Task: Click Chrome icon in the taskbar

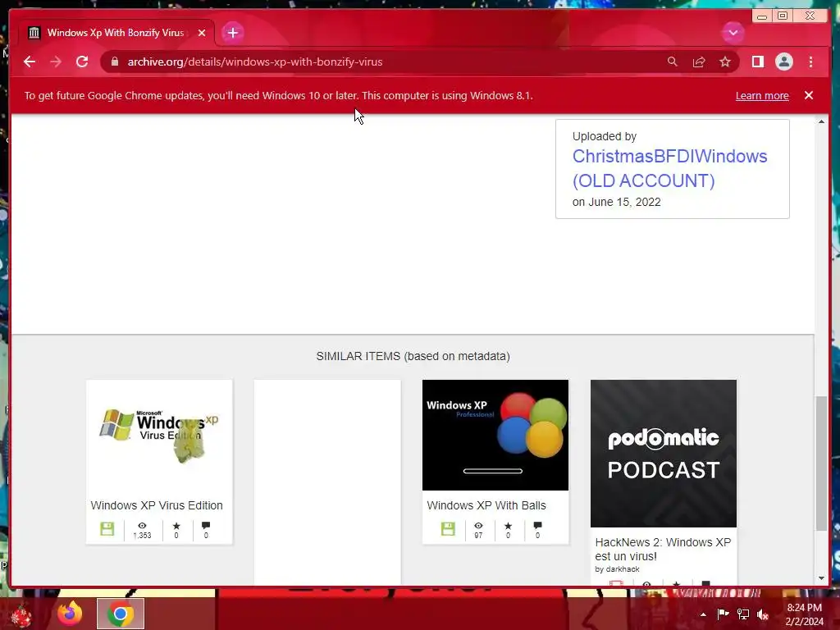Action: pos(121,614)
